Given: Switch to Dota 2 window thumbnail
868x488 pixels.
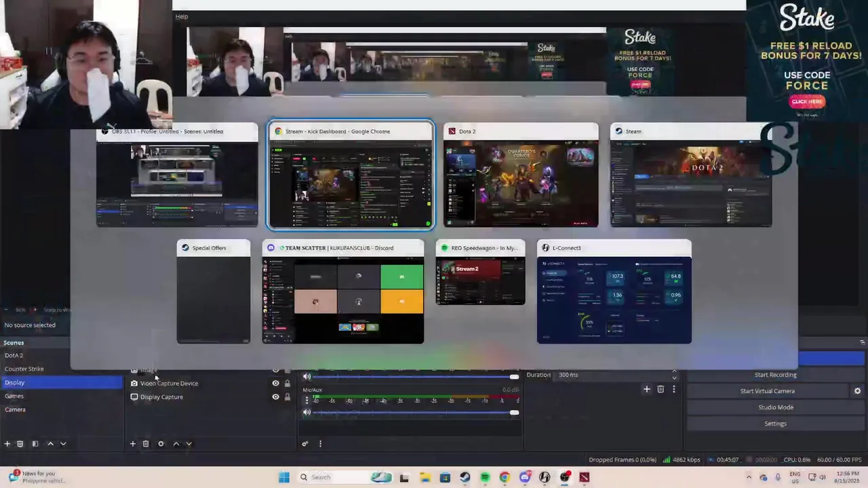Looking at the screenshot, I should [x=521, y=175].
